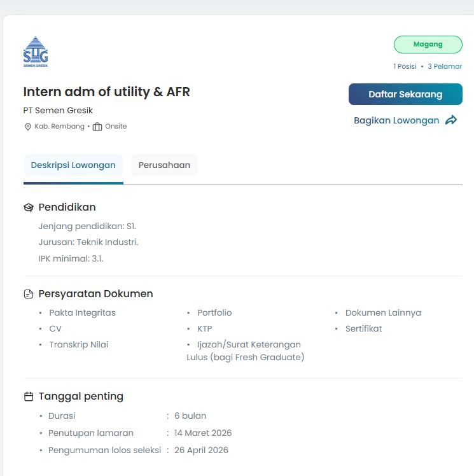This screenshot has height=476, width=474.
Task: Click the Pakta Integritas document item
Action: pyautogui.click(x=82, y=312)
